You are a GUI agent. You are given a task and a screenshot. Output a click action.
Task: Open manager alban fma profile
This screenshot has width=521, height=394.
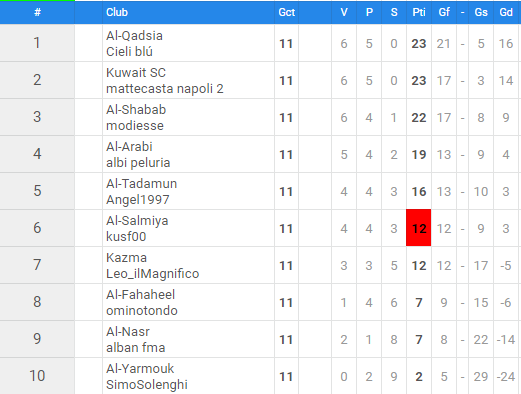tap(136, 348)
